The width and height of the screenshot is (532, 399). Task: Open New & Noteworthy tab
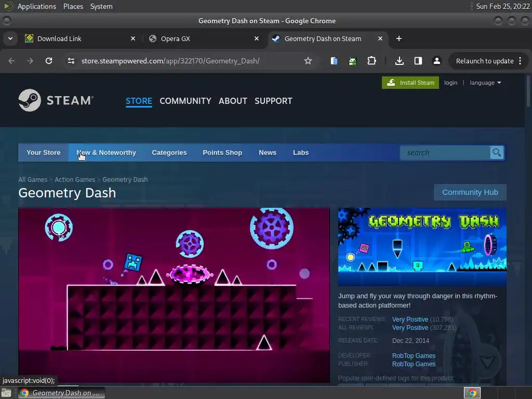106,153
